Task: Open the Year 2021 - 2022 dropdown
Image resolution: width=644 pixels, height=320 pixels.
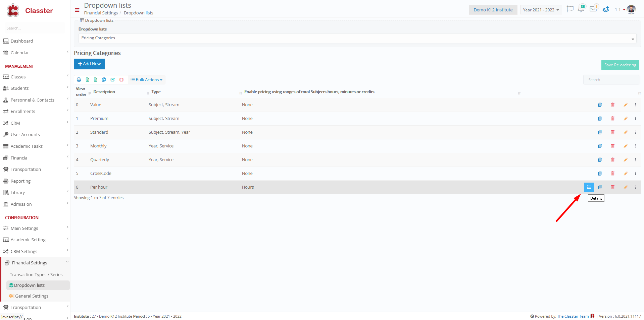Action: click(x=541, y=10)
